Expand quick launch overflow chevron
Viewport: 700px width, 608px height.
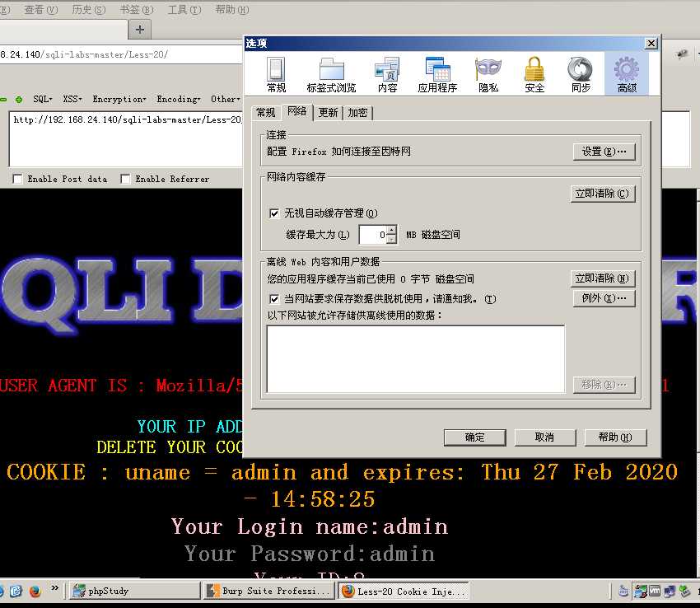(x=54, y=588)
